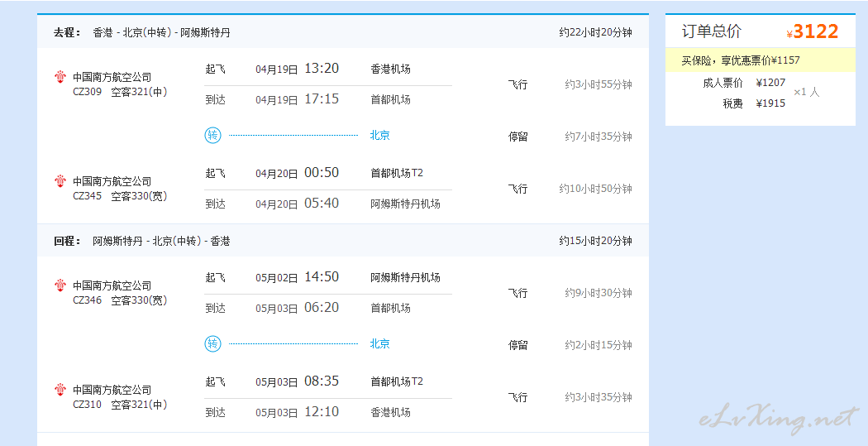The height and width of the screenshot is (446, 868).
Task: Click China Southern logo beside flight CZ309
Action: (x=60, y=77)
